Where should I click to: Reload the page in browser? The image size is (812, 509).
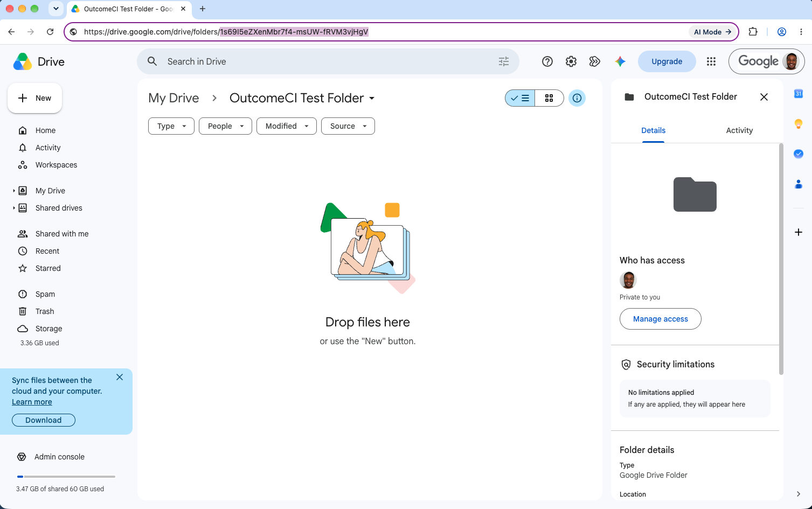tap(50, 32)
